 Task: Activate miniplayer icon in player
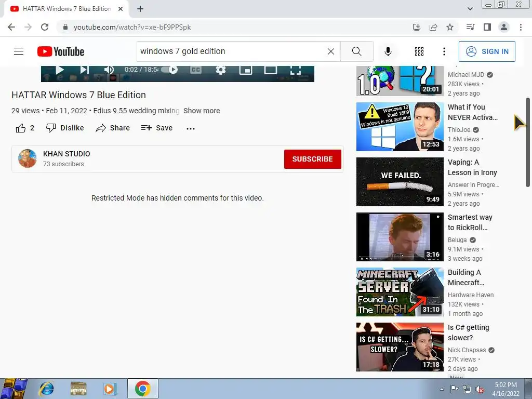tap(246, 70)
